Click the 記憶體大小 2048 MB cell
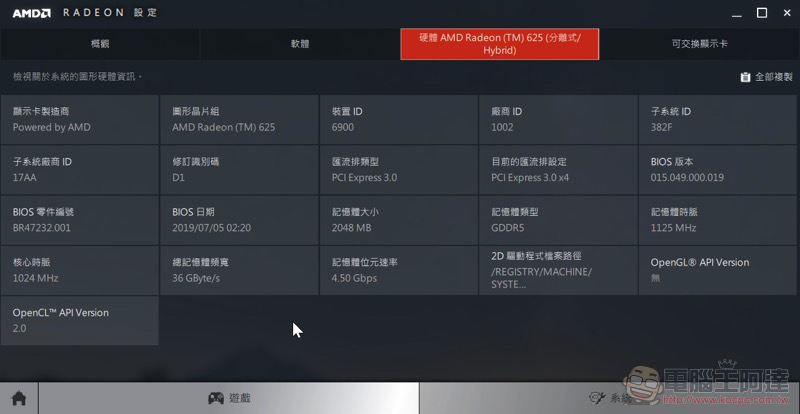800x414 pixels. [399, 220]
